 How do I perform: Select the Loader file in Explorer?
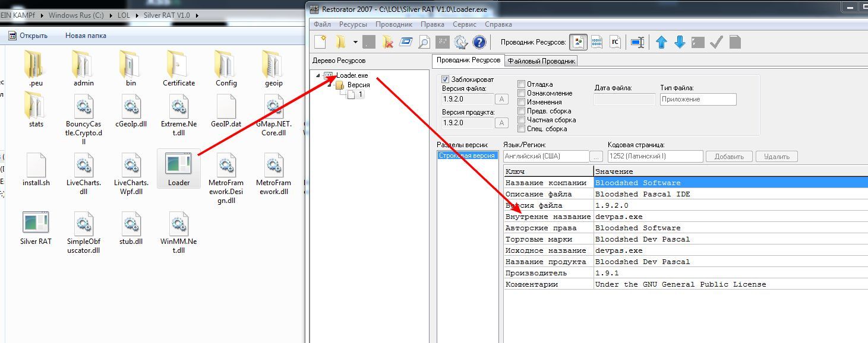pyautogui.click(x=178, y=169)
